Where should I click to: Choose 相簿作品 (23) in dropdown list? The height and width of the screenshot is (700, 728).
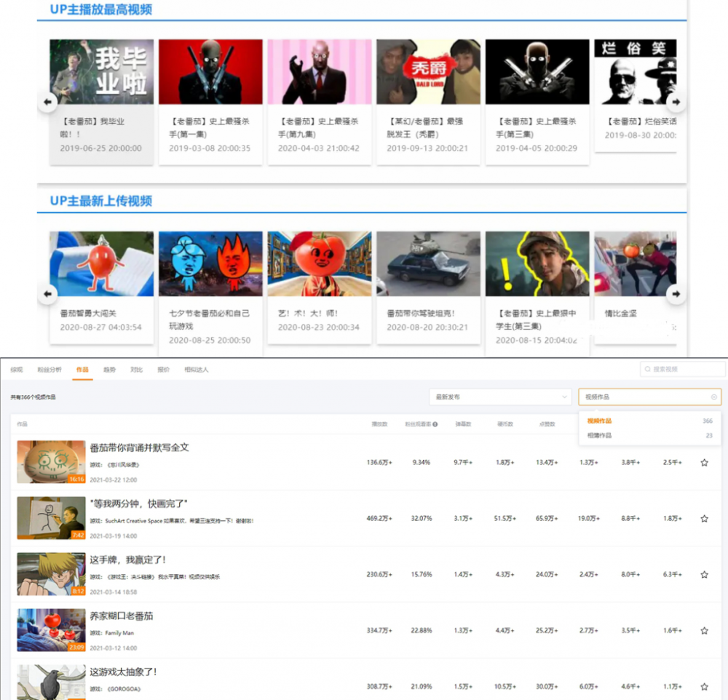pos(649,435)
